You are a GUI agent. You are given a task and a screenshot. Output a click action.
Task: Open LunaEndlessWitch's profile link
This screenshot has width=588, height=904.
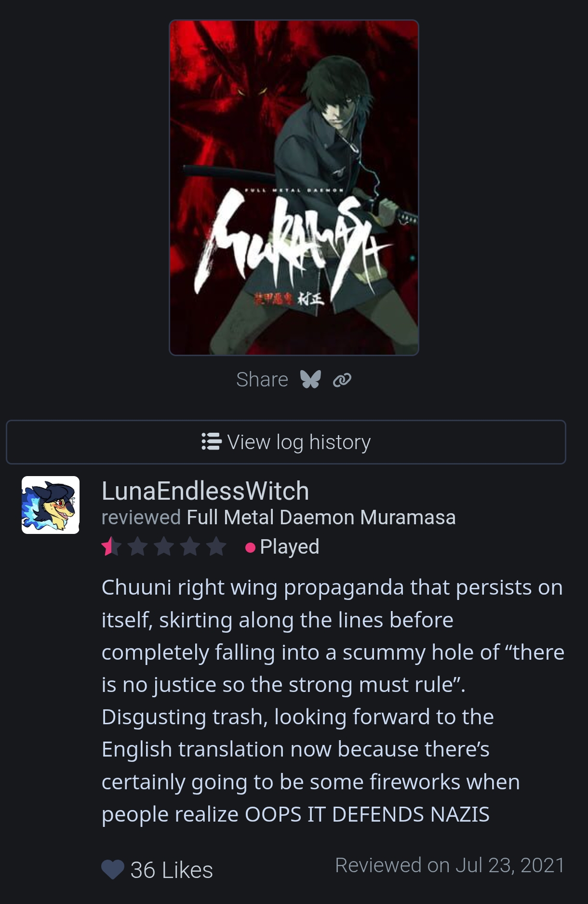(205, 491)
